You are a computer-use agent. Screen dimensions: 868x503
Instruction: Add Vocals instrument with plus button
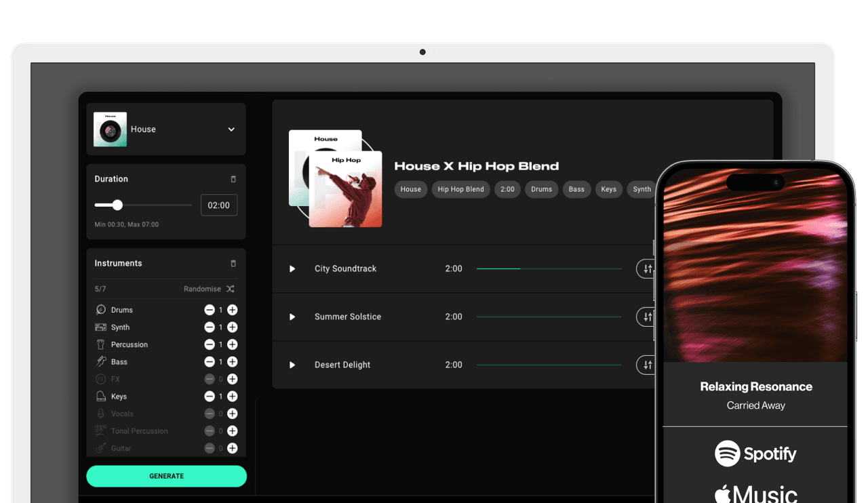pos(232,414)
